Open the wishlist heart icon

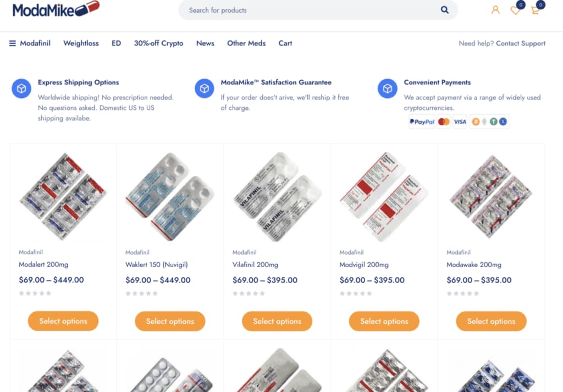pyautogui.click(x=515, y=10)
